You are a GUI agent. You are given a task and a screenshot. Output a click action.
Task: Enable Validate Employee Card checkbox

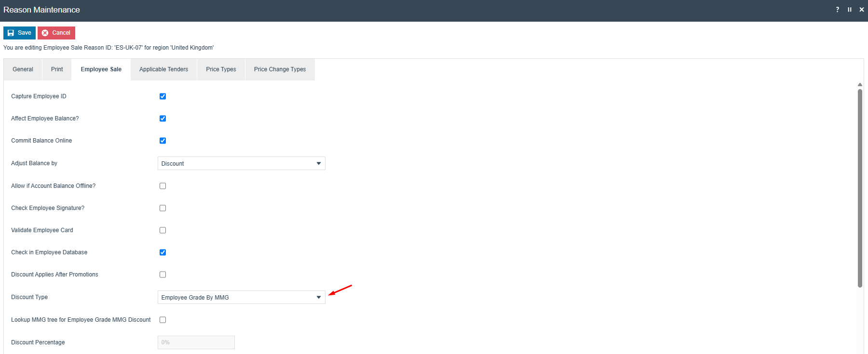163,230
